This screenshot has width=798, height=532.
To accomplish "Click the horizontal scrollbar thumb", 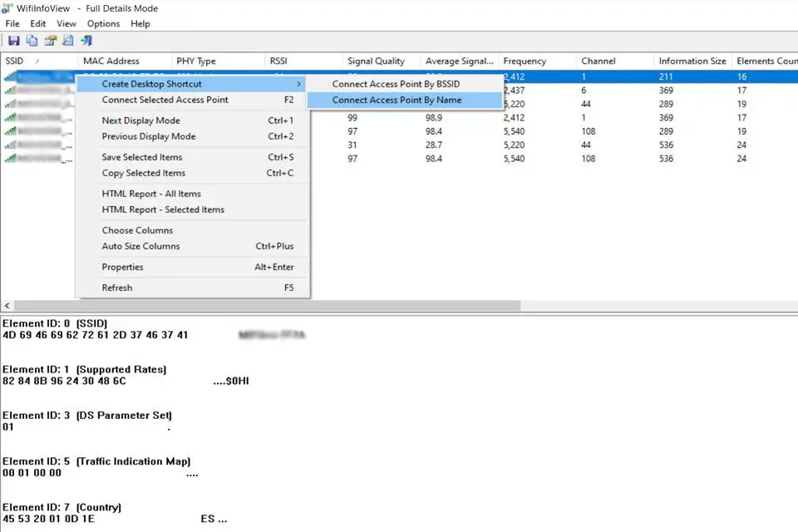I will 267,305.
